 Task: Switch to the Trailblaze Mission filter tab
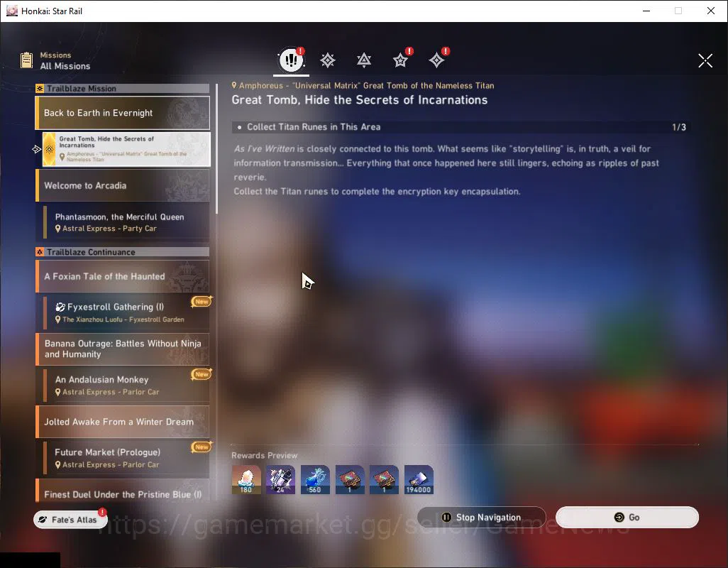coord(328,60)
